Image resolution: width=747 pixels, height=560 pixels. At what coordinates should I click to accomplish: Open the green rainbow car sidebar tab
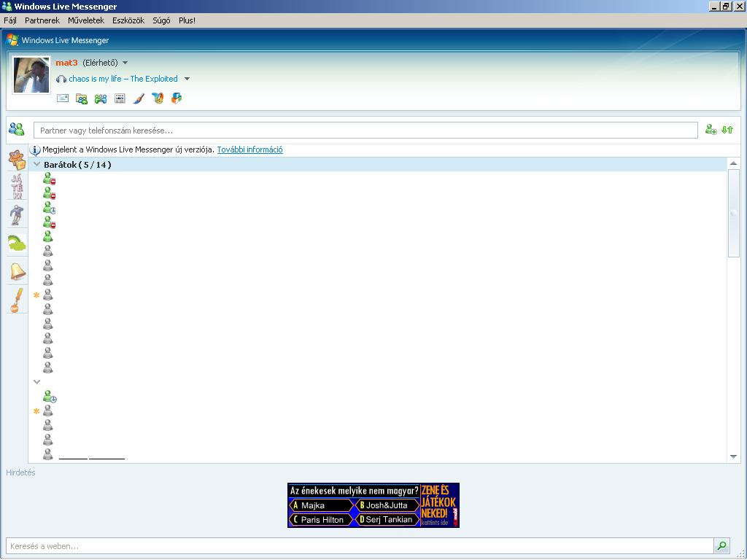pos(18,244)
